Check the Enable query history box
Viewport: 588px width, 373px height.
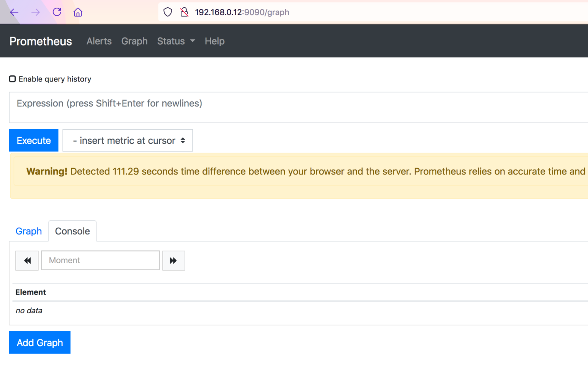12,79
